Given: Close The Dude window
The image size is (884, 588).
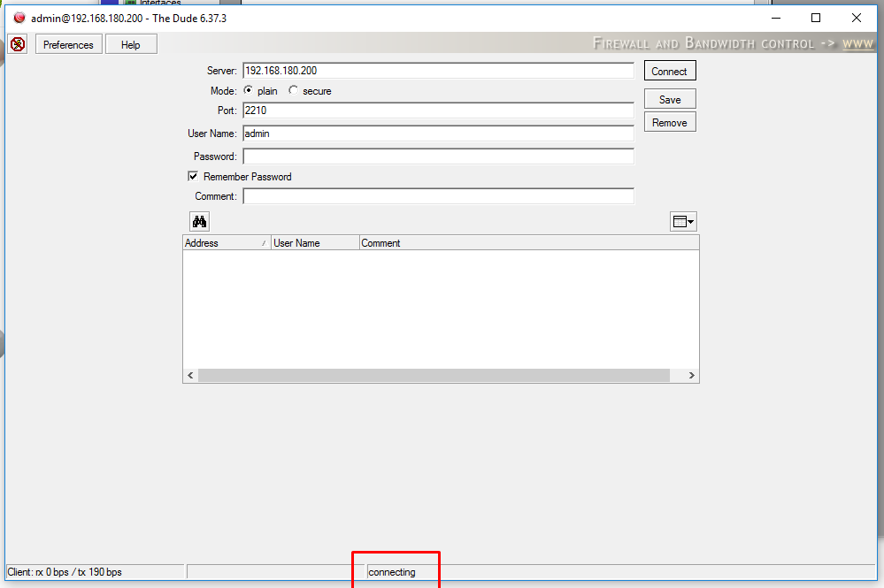Looking at the screenshot, I should click(857, 18).
